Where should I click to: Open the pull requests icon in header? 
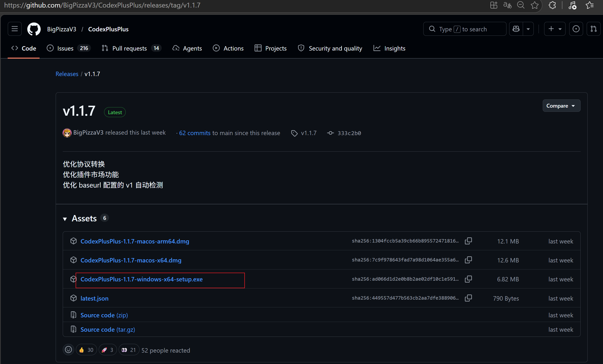(594, 29)
